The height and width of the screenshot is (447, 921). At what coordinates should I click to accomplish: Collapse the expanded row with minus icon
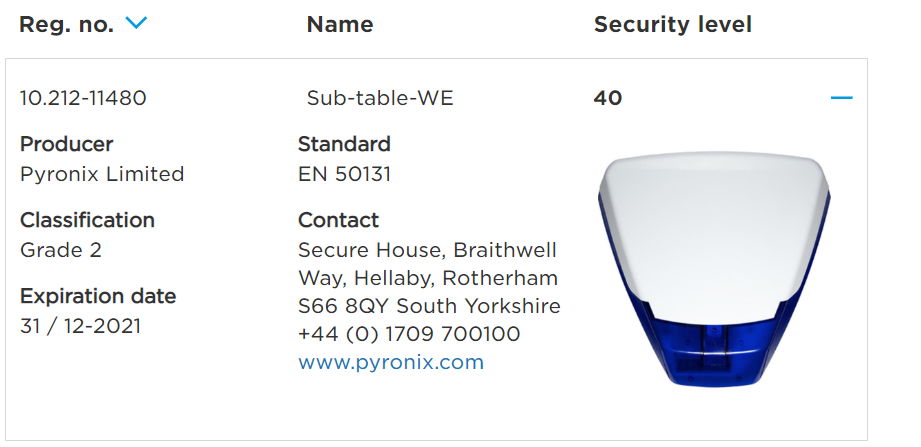[x=841, y=98]
